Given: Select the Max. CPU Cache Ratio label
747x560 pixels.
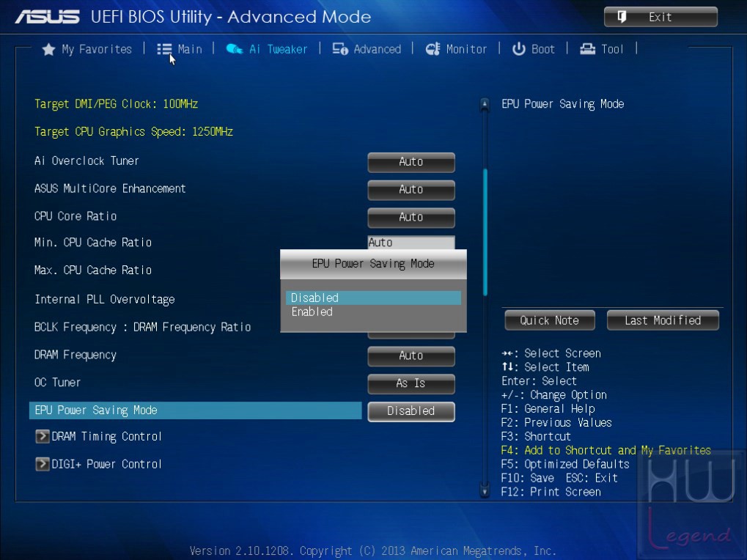Looking at the screenshot, I should coord(93,270).
